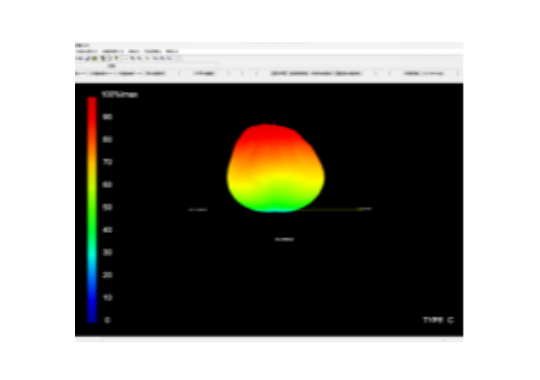
Task: Click the "100%max" scale heading
Action: pyautogui.click(x=120, y=94)
